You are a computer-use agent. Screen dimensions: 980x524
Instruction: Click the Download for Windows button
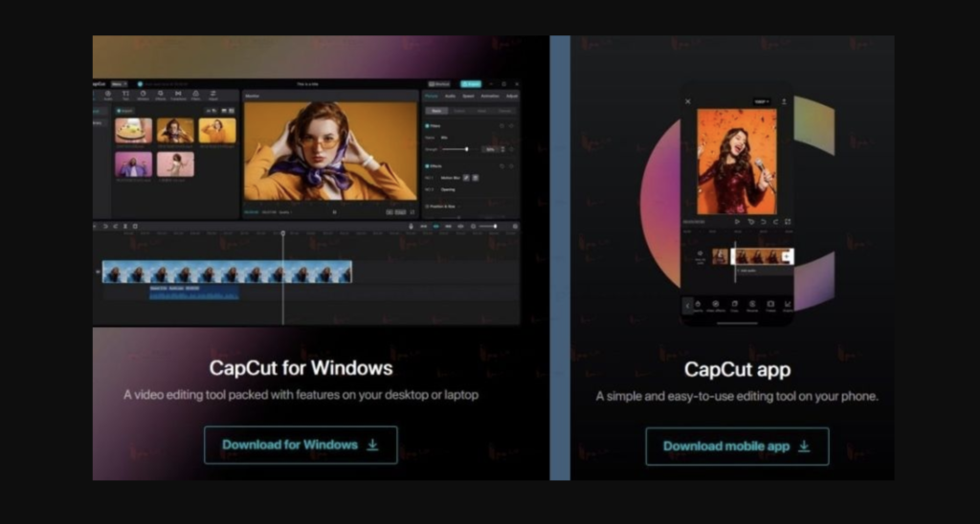(x=300, y=445)
